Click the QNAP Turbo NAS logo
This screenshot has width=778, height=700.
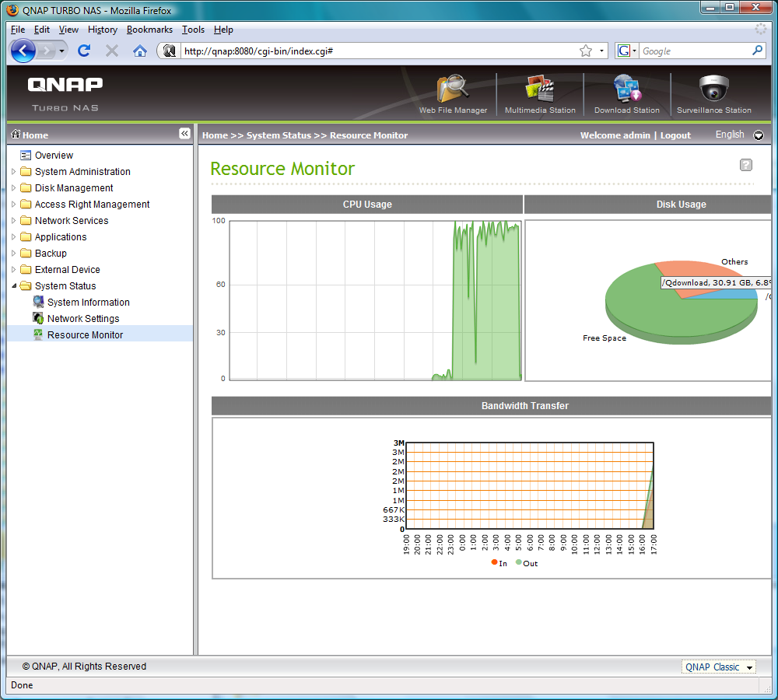click(x=65, y=94)
